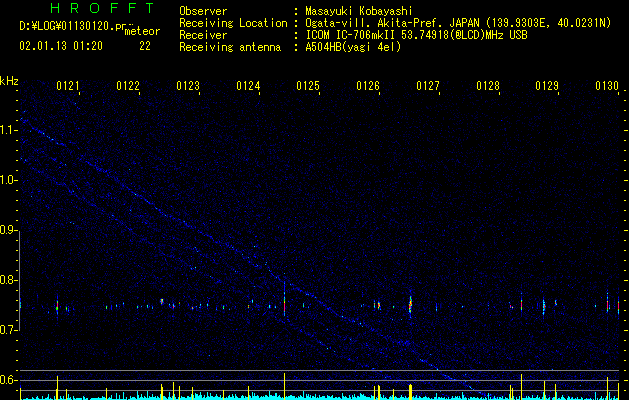Click the kHz axis unit label
Viewport: 629px width, 400px height.
click(x=9, y=81)
